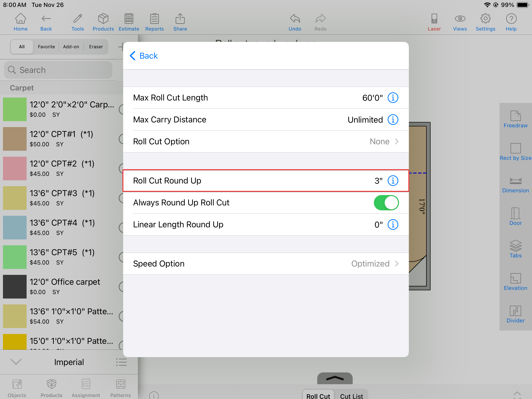This screenshot has height=399, width=532.
Task: Pick the pink CPT#2 carpet swatch
Action: [15, 168]
